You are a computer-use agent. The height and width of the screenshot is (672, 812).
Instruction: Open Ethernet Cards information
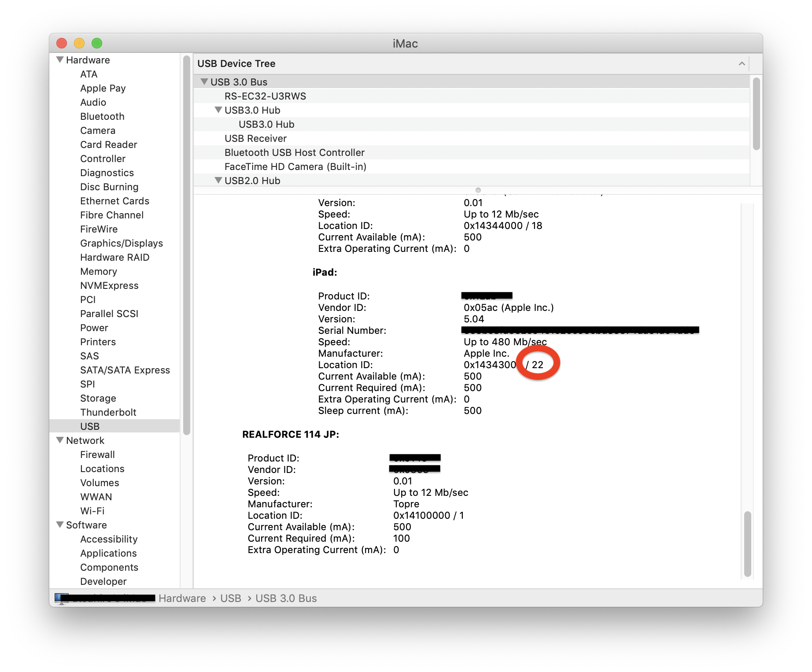114,201
